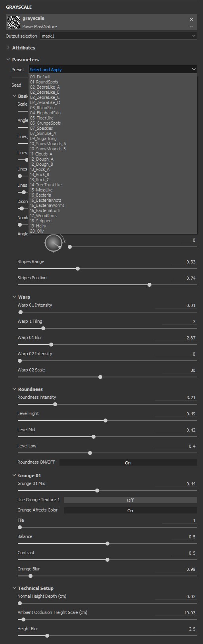Viewport: 203px width, 644px height.
Task: Toggle Use Grunge Texture 1 off switch
Action: pyautogui.click(x=130, y=500)
